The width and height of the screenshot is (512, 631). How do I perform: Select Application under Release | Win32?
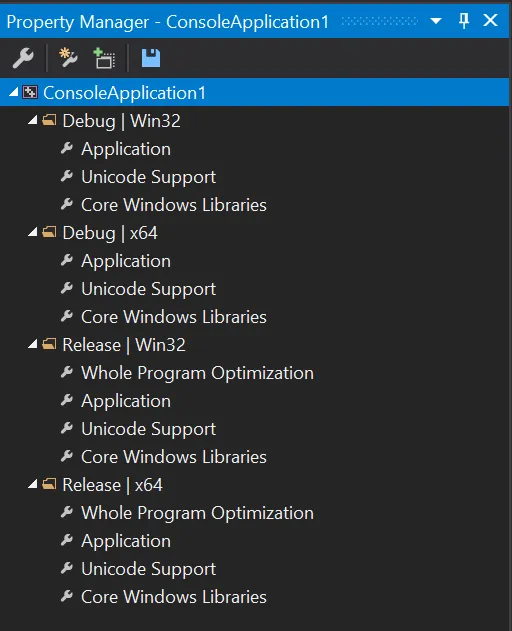pos(126,401)
